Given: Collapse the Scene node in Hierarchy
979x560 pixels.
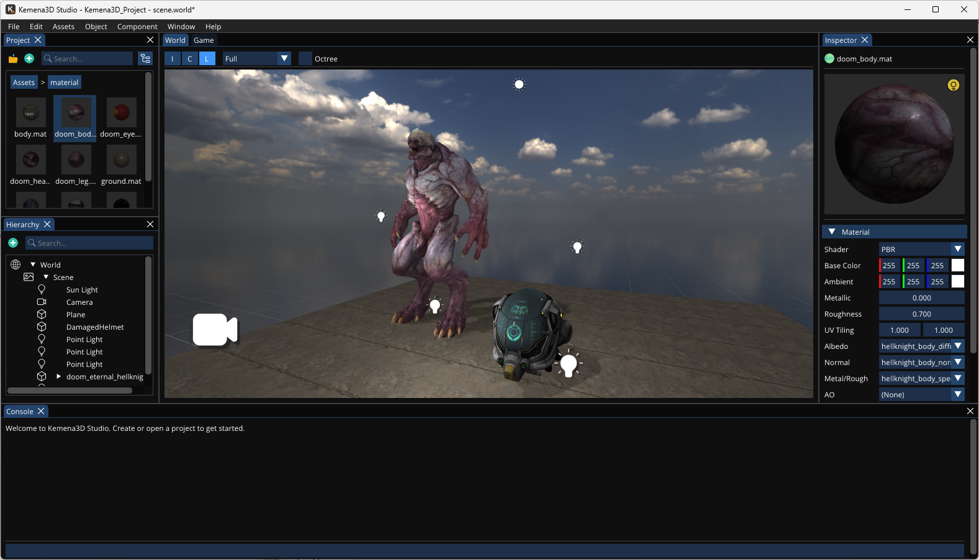Looking at the screenshot, I should pos(46,277).
